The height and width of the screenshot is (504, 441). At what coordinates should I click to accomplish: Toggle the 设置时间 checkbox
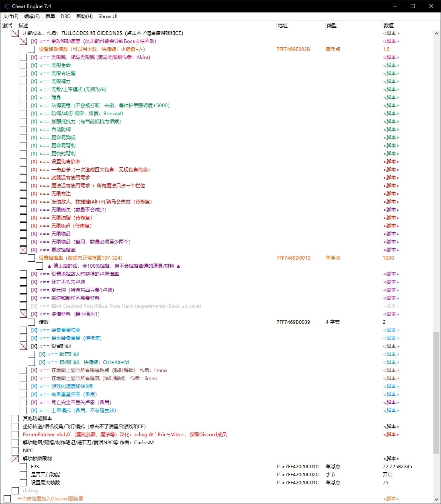(x=23, y=346)
